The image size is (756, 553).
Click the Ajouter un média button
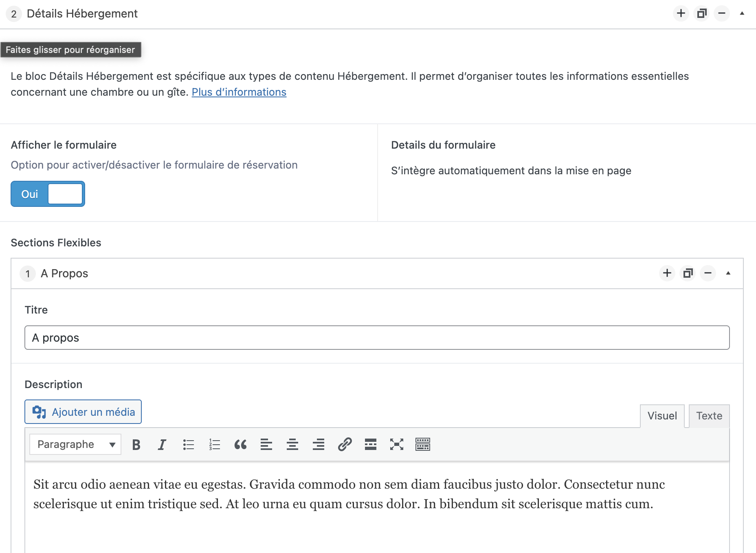[x=83, y=412]
